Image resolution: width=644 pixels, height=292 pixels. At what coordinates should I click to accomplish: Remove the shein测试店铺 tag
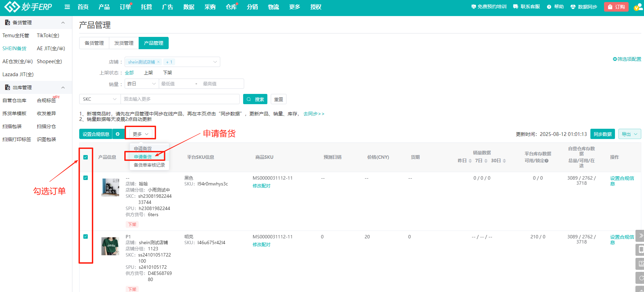158,62
